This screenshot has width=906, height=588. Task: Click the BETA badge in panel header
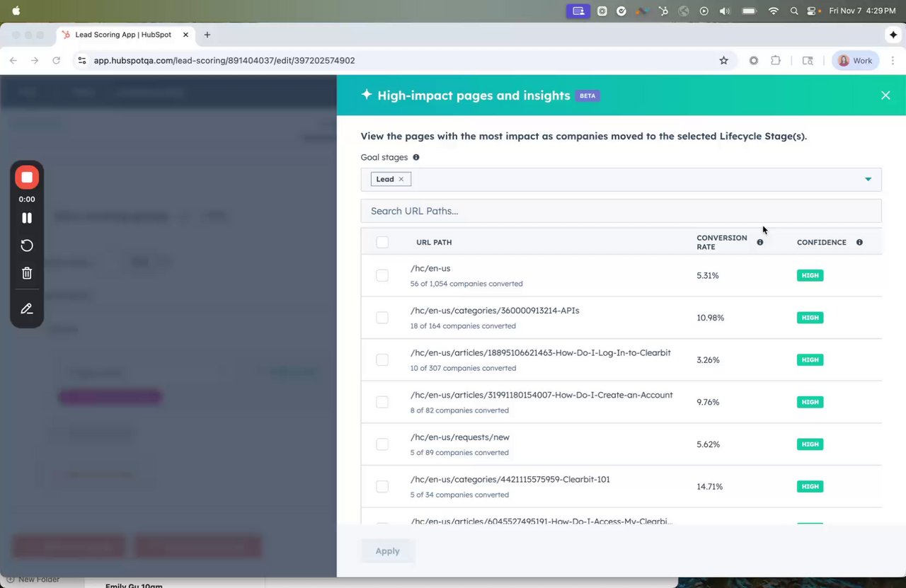587,96
